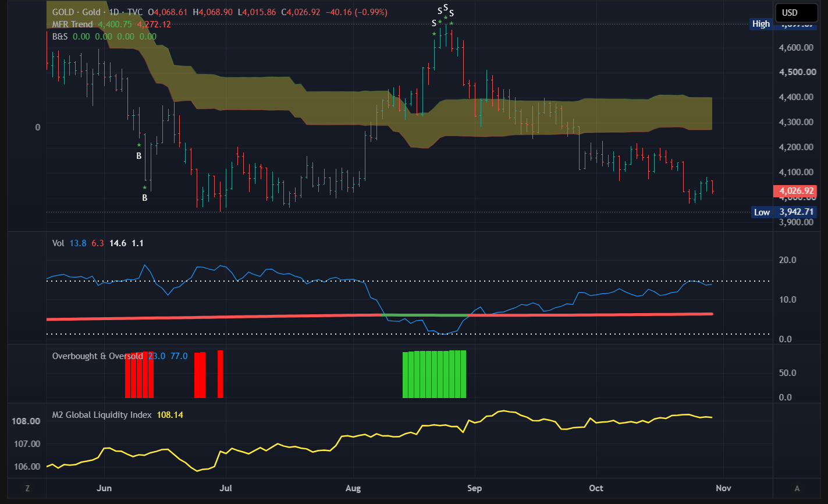The image size is (828, 504).
Task: Click the 107.00 level on the M2 scale
Action: (x=26, y=444)
